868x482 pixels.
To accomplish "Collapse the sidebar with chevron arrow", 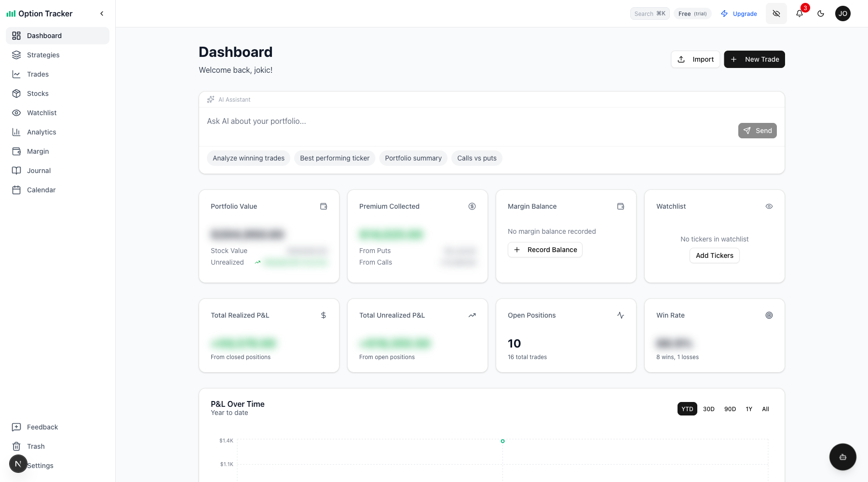I will (102, 13).
